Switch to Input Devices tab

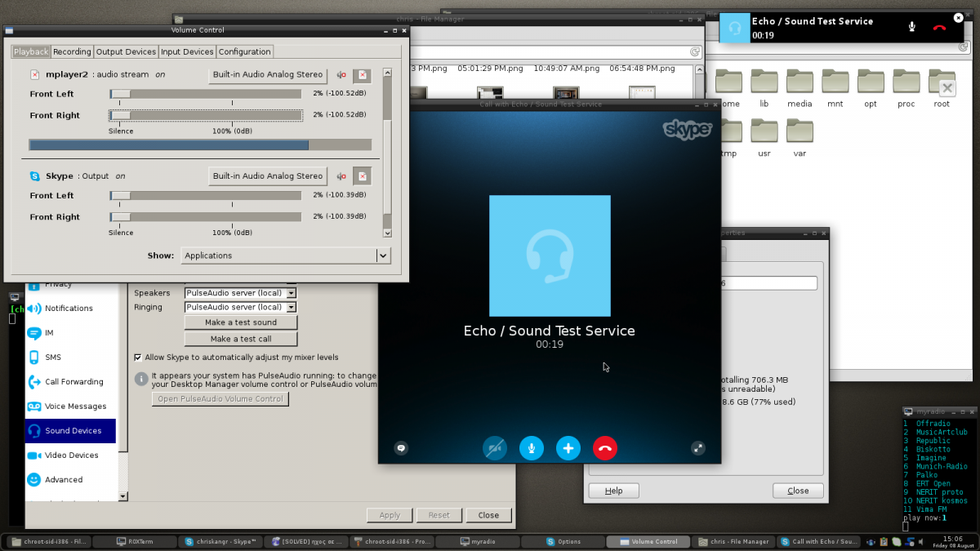click(187, 51)
